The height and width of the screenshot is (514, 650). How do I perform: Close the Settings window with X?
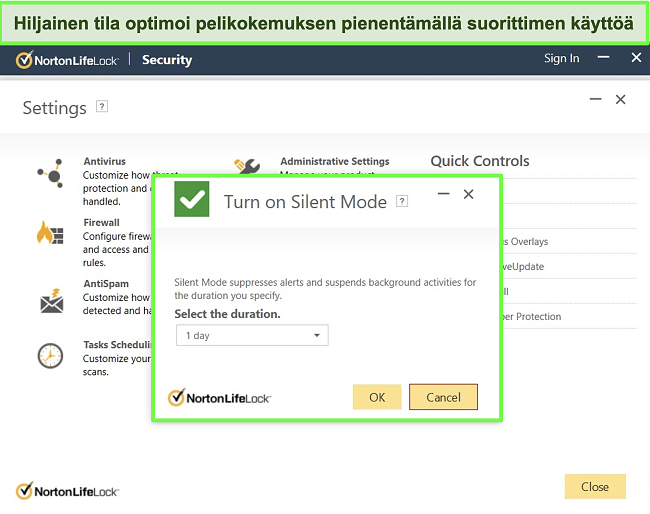coord(621,99)
